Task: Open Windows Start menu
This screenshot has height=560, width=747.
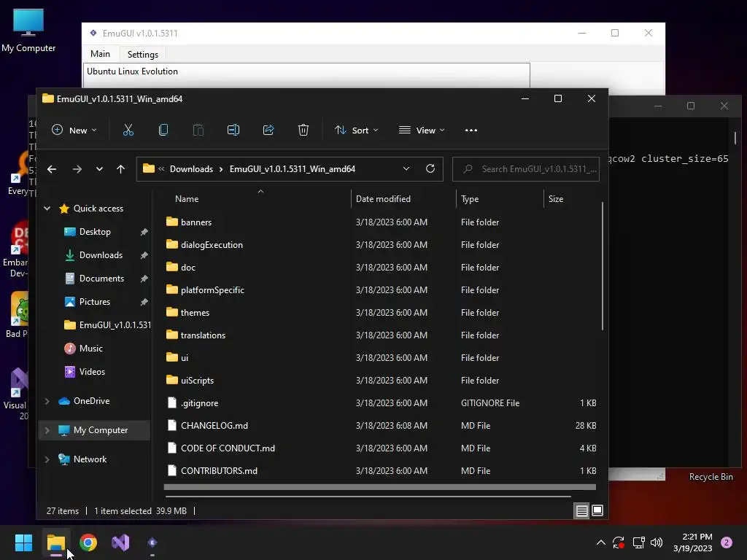Action: click(x=23, y=542)
